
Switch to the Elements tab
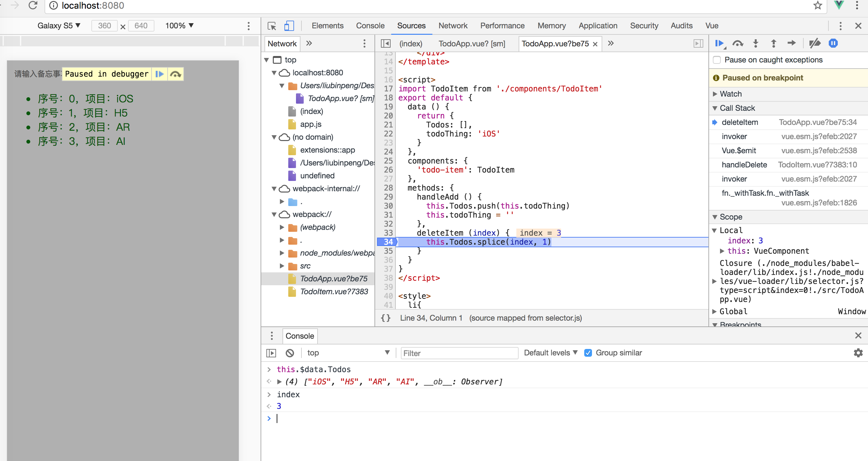[328, 26]
